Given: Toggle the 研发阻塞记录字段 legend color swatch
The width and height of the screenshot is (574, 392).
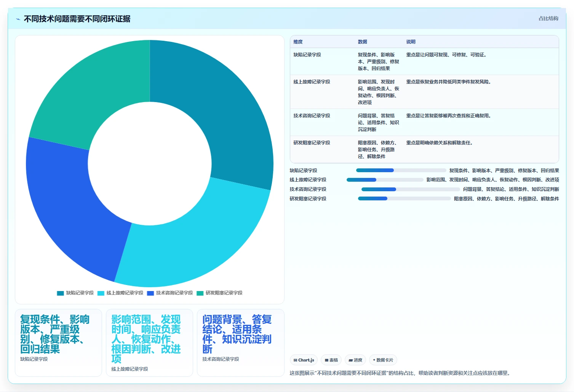Looking at the screenshot, I should [200, 293].
